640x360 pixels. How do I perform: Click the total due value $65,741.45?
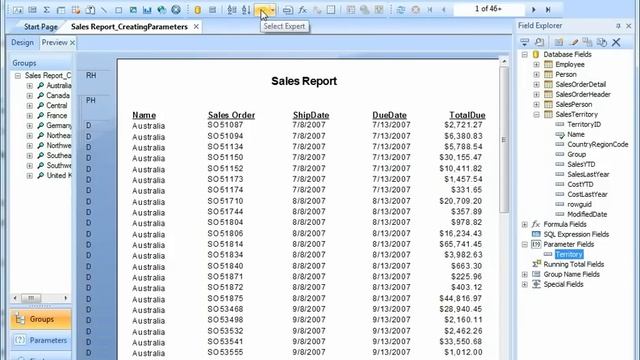pos(461,244)
